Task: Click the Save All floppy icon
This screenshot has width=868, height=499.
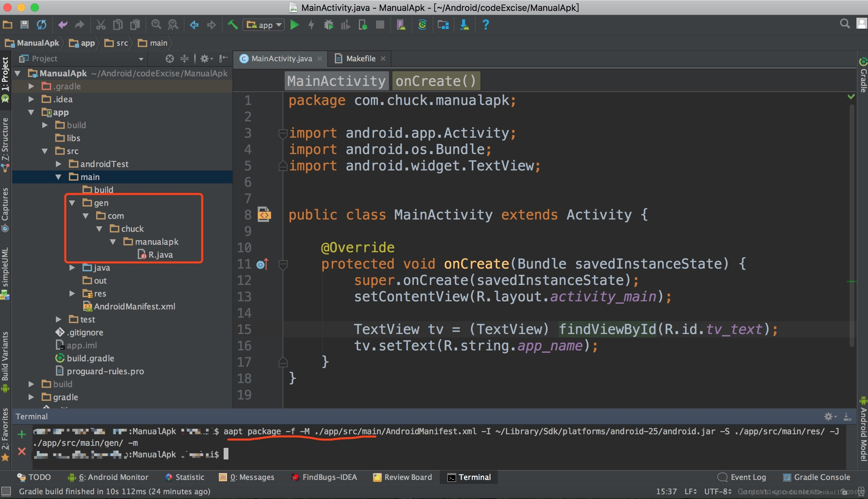Action: pos(24,25)
